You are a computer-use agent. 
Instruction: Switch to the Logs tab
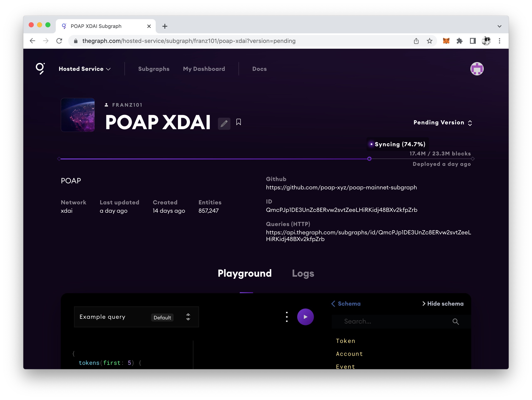pyautogui.click(x=303, y=273)
